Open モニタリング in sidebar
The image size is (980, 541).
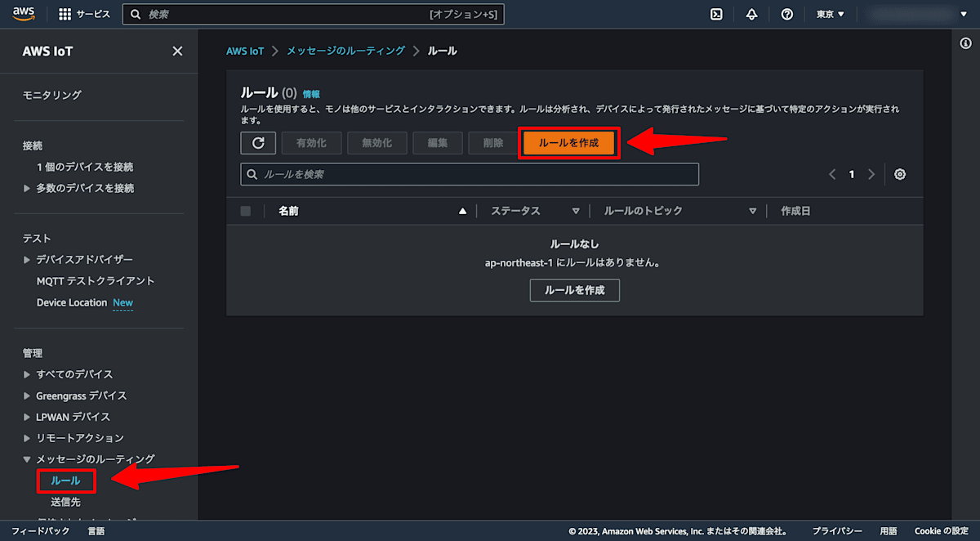point(52,95)
